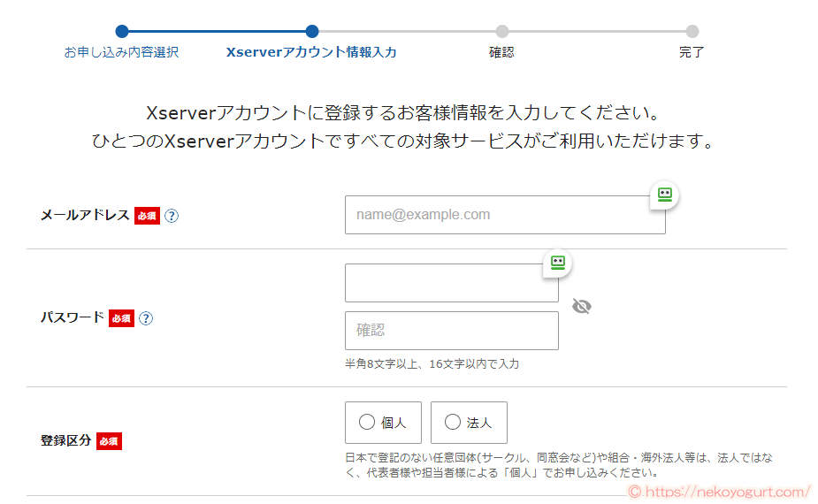Focus the 確認 password confirmation field
This screenshot has width=818, height=504.
point(452,331)
